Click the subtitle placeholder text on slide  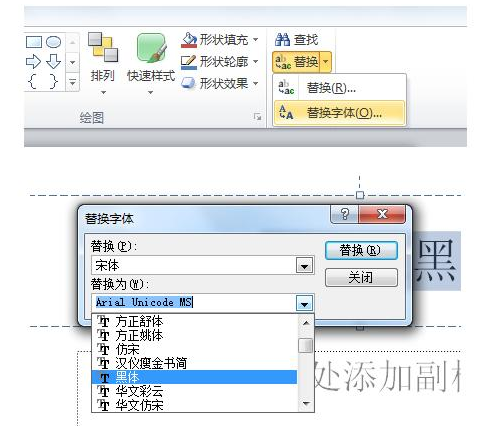click(388, 376)
